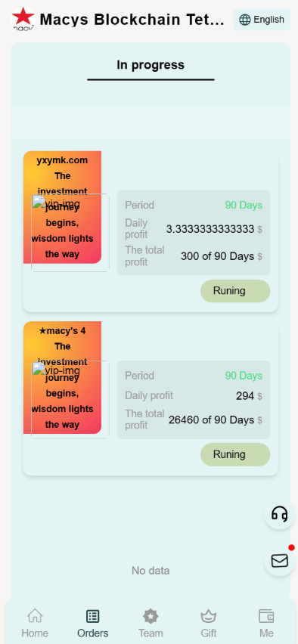Click the Macy's red star logo
Image resolution: width=298 pixels, height=644 pixels.
[x=23, y=19]
